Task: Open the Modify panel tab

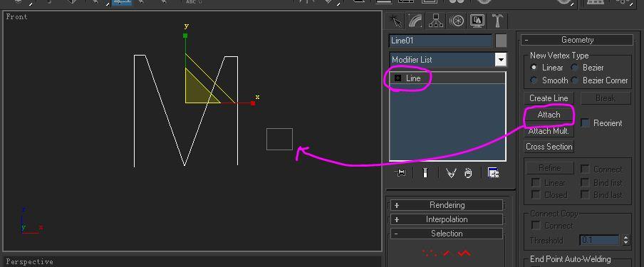Action: coord(415,21)
